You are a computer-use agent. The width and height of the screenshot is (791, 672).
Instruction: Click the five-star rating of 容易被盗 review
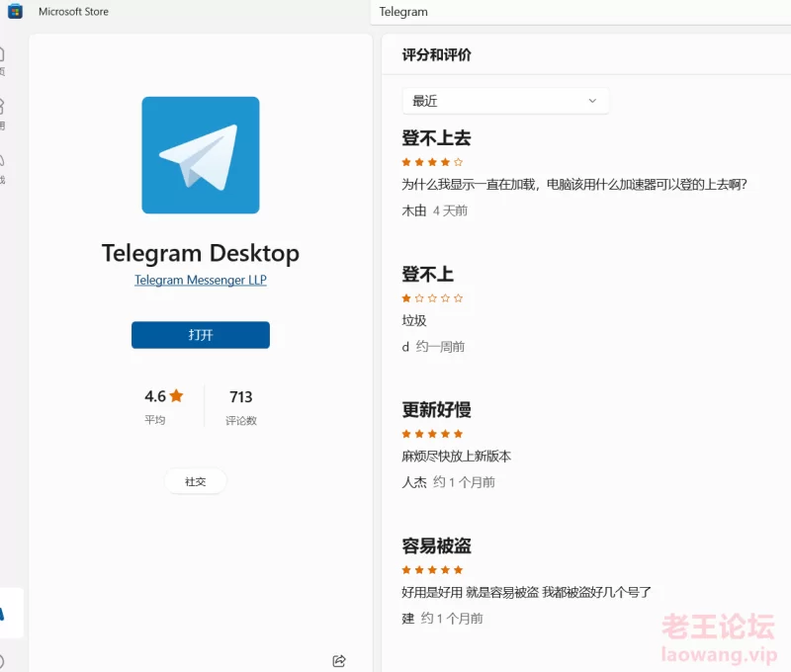[x=432, y=570]
